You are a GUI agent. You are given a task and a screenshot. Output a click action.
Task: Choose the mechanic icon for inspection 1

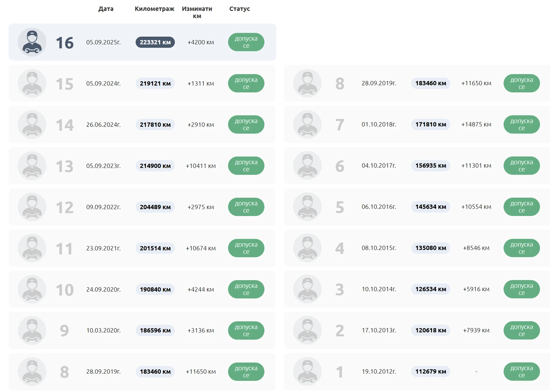pyautogui.click(x=307, y=371)
